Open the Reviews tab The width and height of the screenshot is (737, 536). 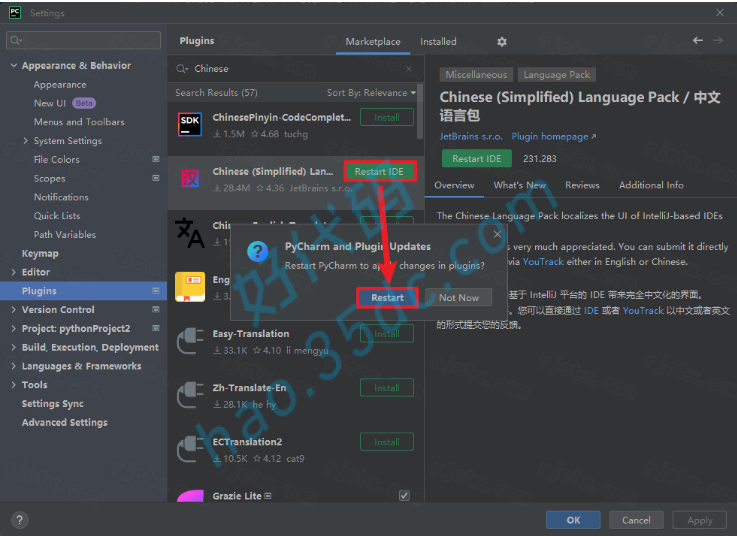pos(582,185)
